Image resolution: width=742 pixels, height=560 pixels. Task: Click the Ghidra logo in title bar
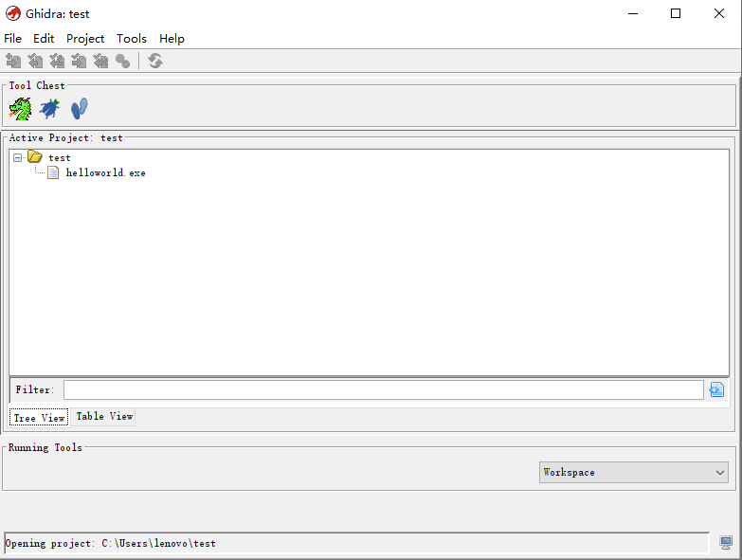point(13,13)
